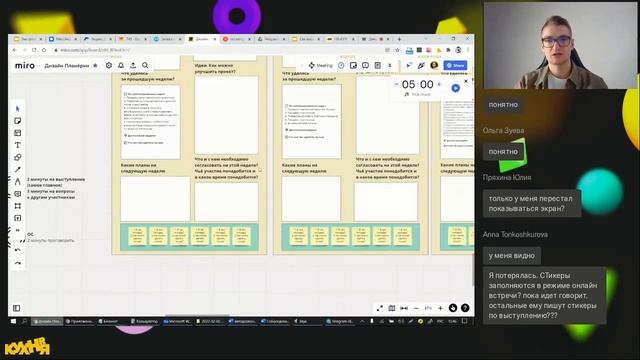The image size is (640, 360).
Task: Fit board to screen
Action: [x=404, y=308]
